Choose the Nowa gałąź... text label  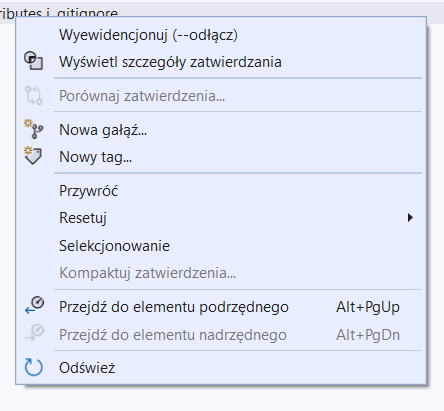[x=103, y=130]
